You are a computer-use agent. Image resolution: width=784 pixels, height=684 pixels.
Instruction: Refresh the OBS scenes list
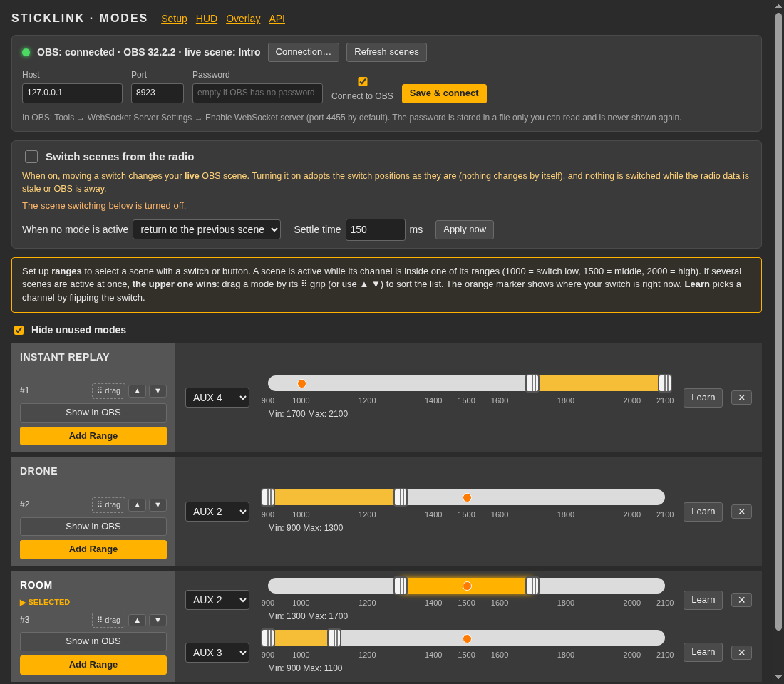point(386,52)
